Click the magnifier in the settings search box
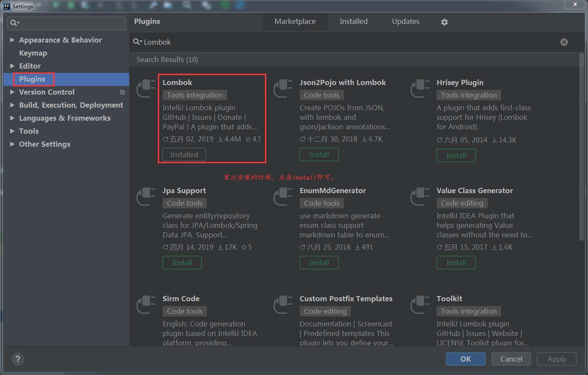Viewport: 588px width, 375px height. [x=15, y=23]
